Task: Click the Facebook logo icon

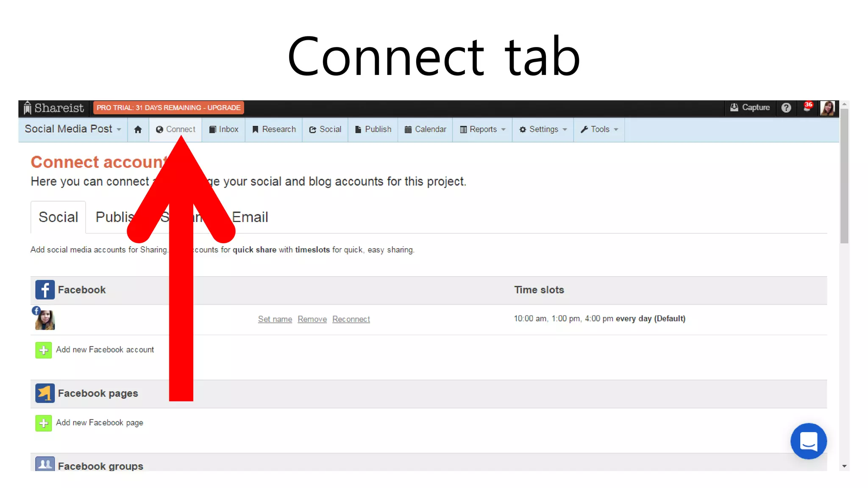Action: (x=45, y=290)
